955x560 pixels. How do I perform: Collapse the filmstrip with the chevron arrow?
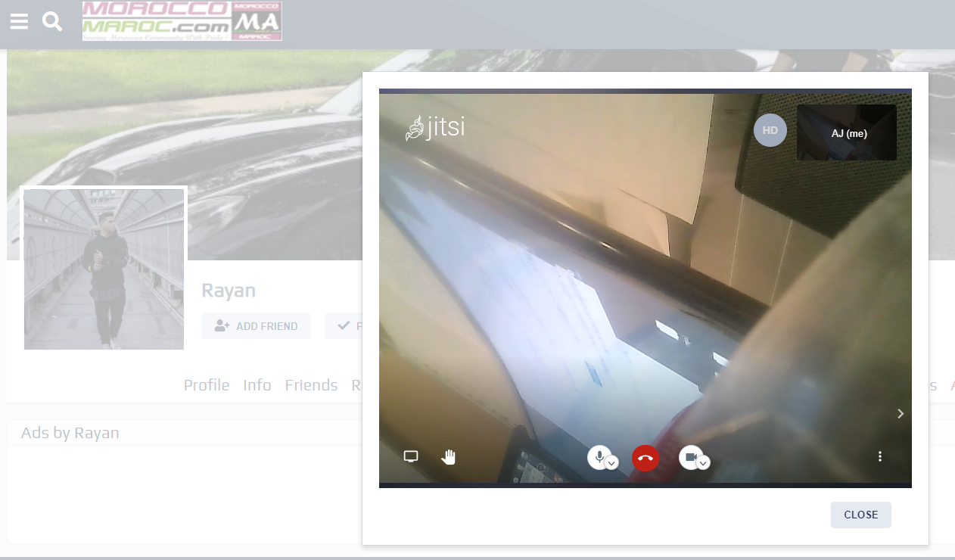901,413
